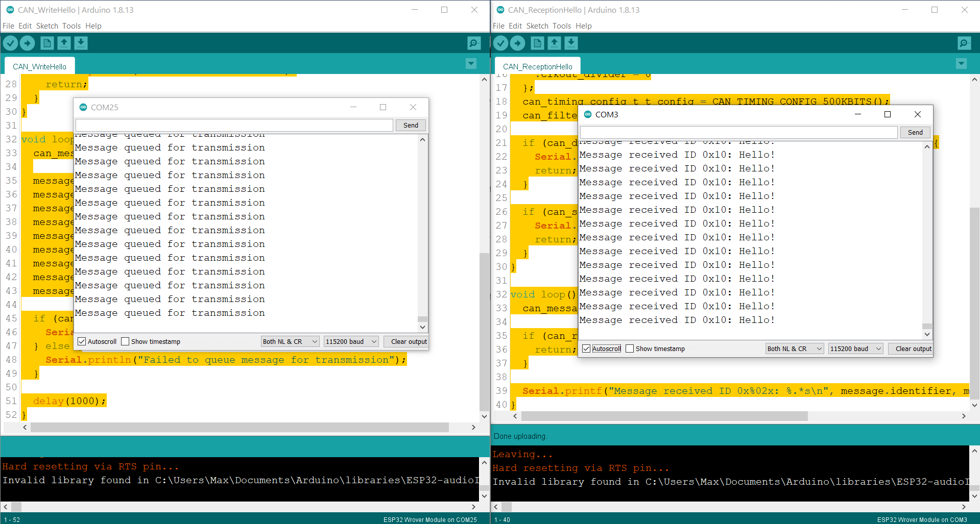
Task: Open 115200 baud dropdown in COM3 monitor
Action: coord(855,348)
